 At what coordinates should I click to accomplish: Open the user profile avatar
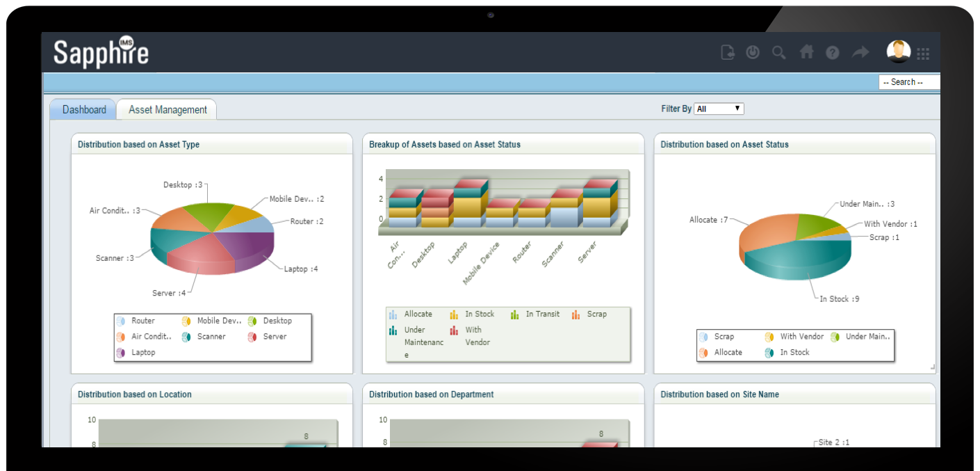click(899, 51)
